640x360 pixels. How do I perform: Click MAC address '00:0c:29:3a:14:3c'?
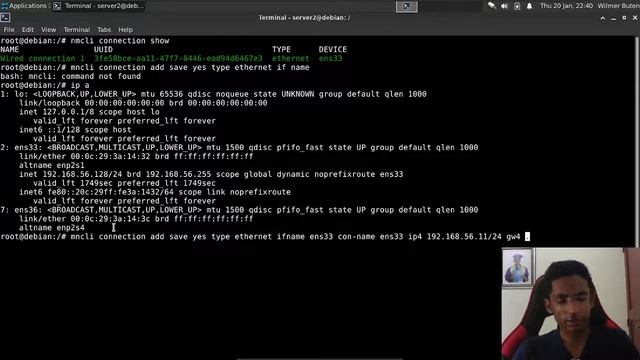[110, 219]
